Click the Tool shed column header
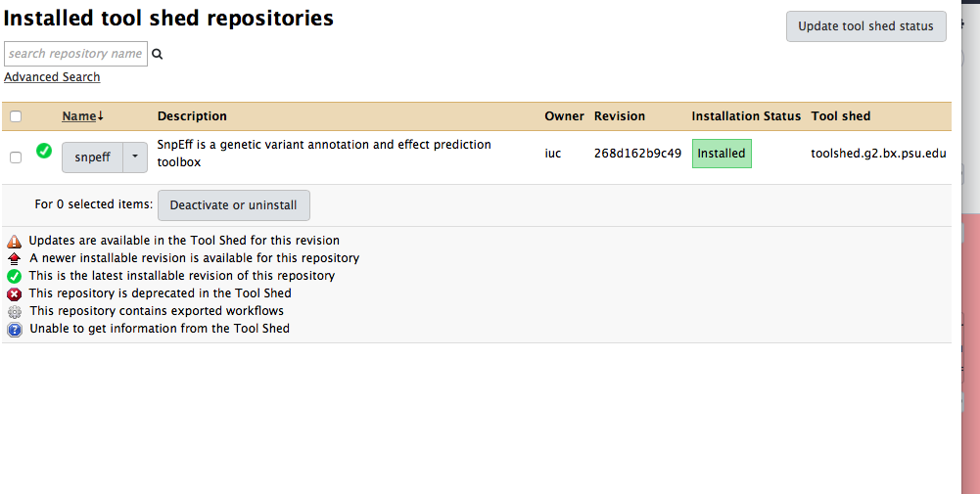 840,116
